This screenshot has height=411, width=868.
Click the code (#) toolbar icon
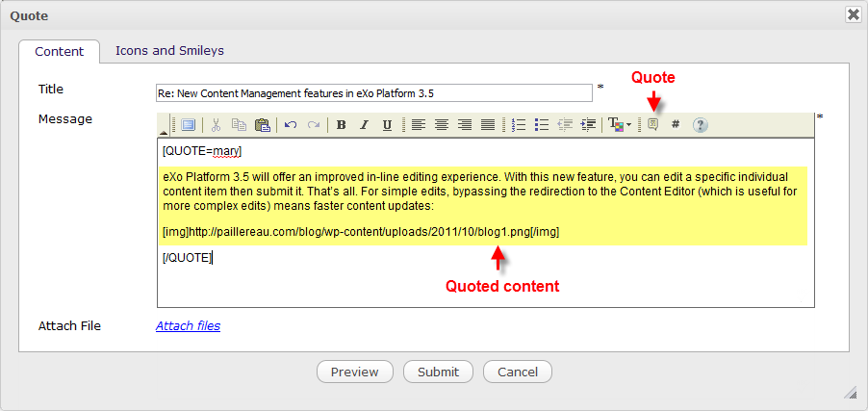[676, 125]
